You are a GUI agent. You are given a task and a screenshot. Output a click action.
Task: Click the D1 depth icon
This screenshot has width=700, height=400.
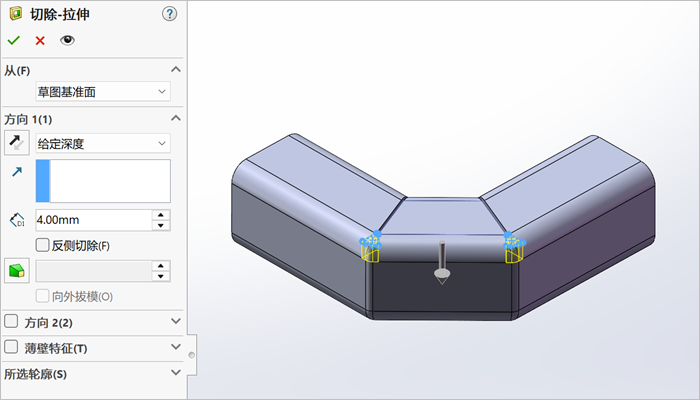(17, 220)
